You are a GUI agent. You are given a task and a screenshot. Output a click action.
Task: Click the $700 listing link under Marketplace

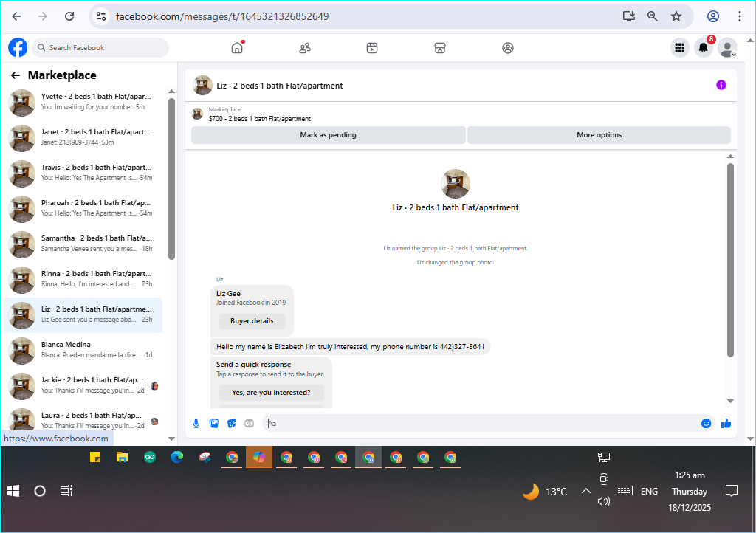pyautogui.click(x=259, y=119)
